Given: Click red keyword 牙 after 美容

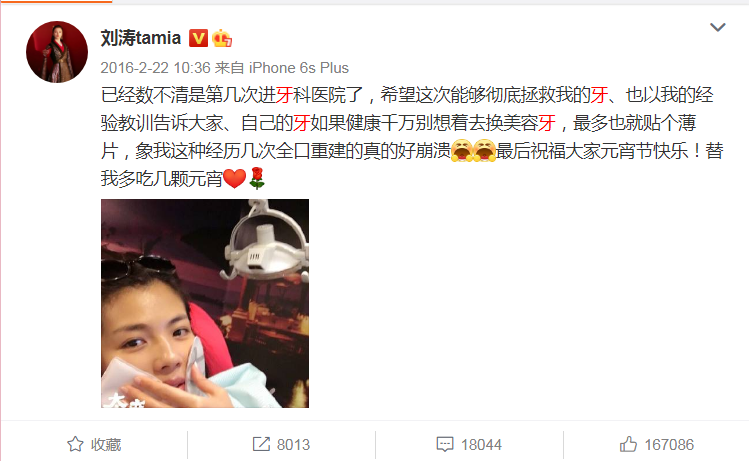Looking at the screenshot, I should [x=547, y=123].
